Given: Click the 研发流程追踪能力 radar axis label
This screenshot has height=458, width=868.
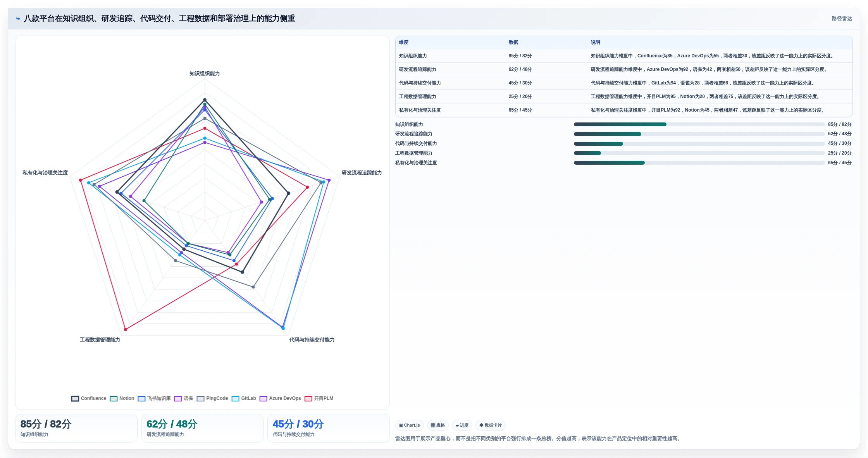Looking at the screenshot, I should pyautogui.click(x=362, y=173).
